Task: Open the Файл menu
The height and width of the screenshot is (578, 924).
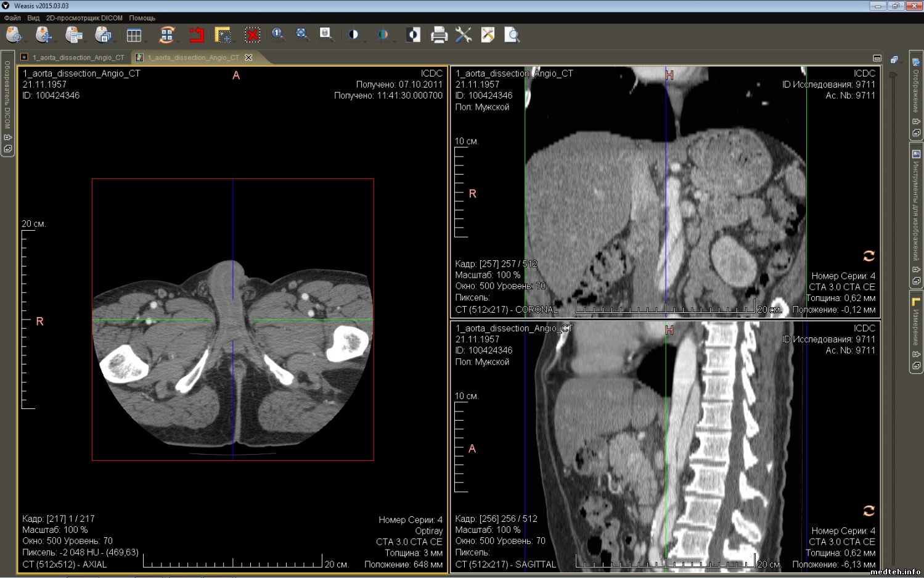Action: tap(12, 18)
